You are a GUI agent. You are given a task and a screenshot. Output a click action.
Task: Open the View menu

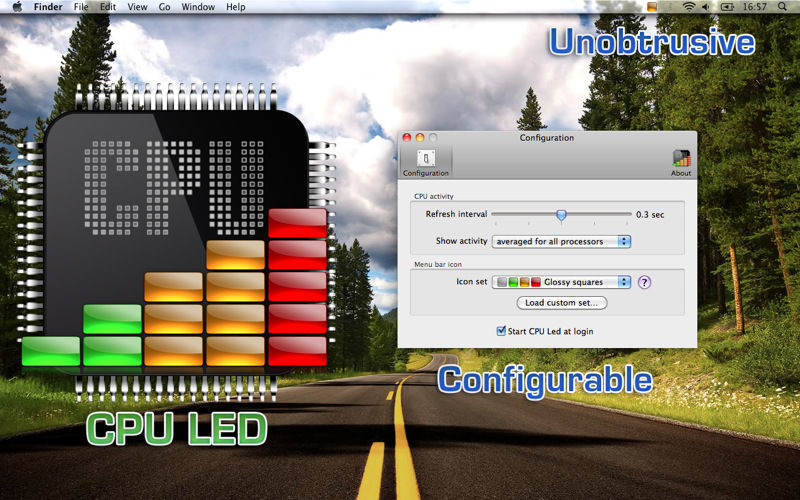click(137, 7)
